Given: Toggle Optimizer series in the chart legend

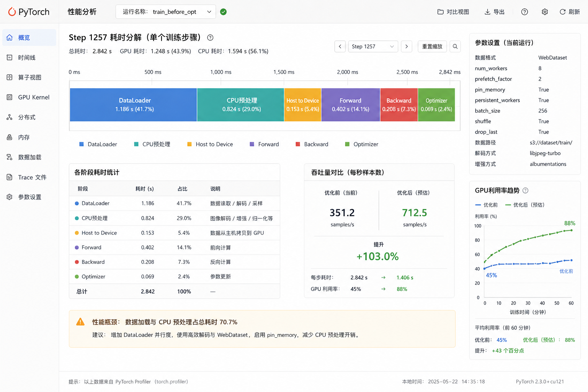Looking at the screenshot, I should pos(361,144).
